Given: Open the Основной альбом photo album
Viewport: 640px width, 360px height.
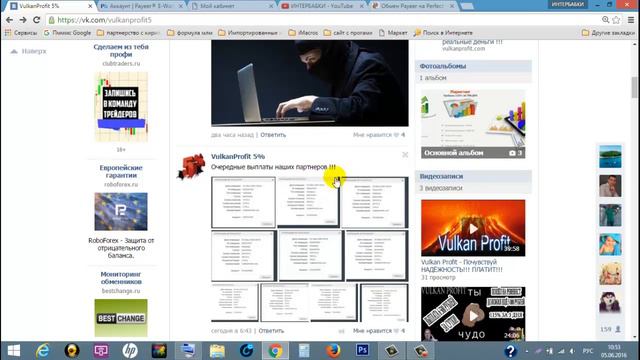Looking at the screenshot, I should 473,124.
